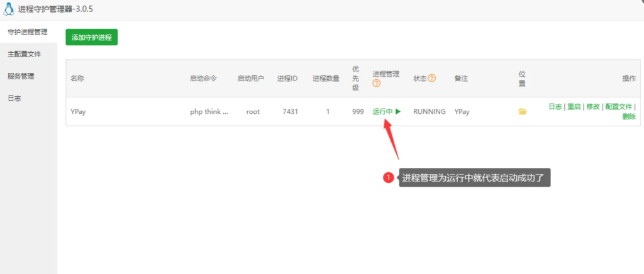This screenshot has height=274, width=644.
Task: Click the penguin logo icon in title bar
Action: pos(8,9)
